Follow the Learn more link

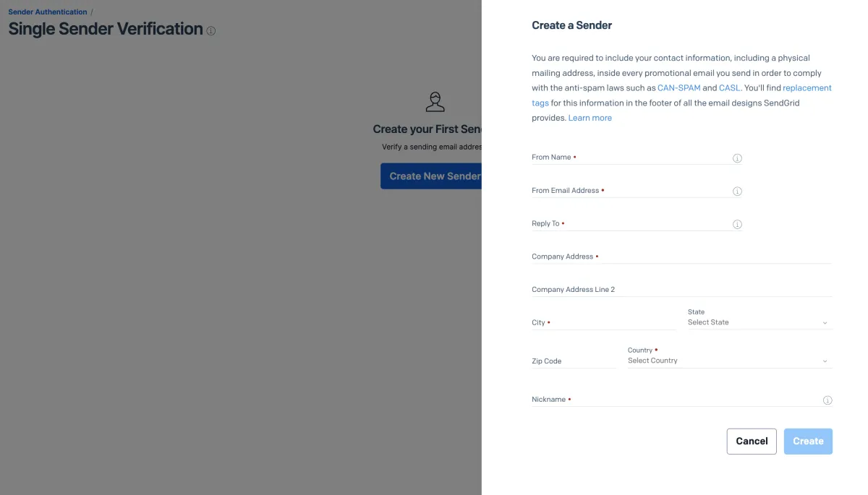[590, 118]
